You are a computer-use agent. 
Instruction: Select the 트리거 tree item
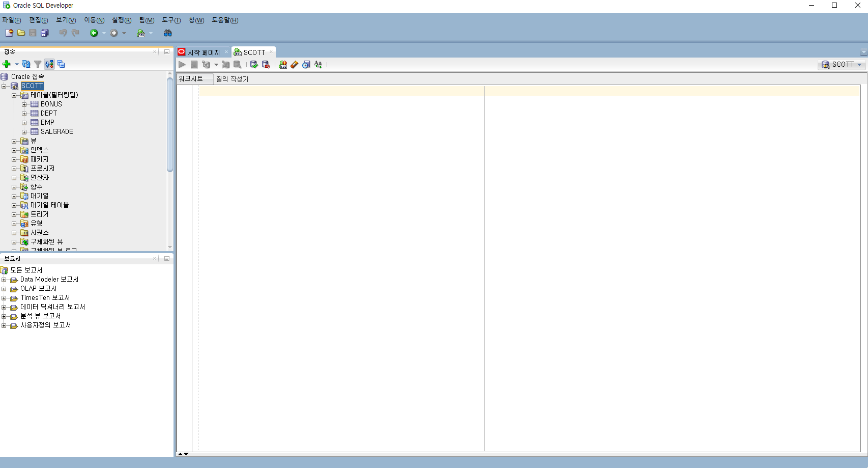coord(40,214)
